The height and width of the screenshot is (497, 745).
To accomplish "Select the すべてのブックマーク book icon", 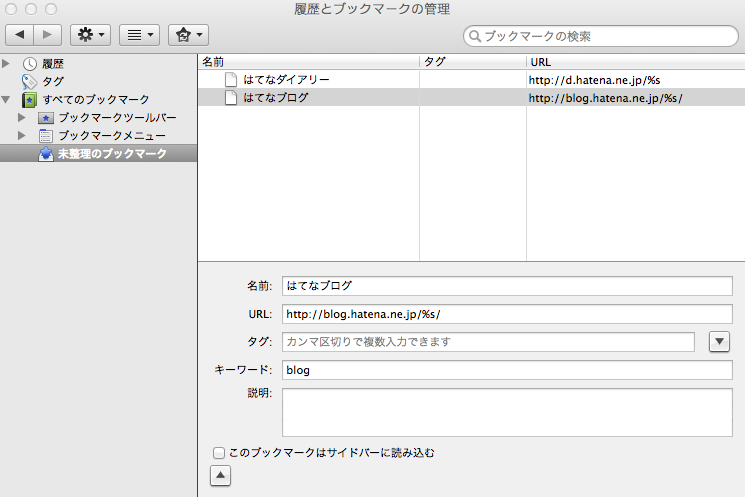I will 29,100.
